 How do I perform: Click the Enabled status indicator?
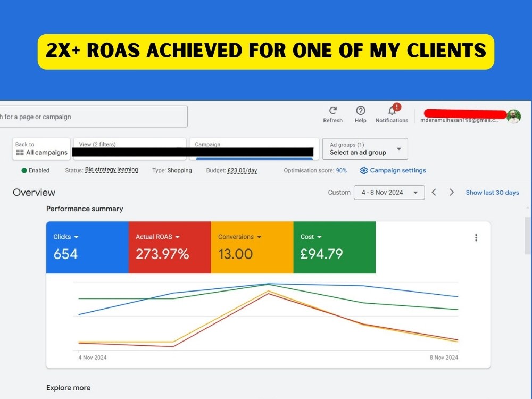tap(36, 170)
